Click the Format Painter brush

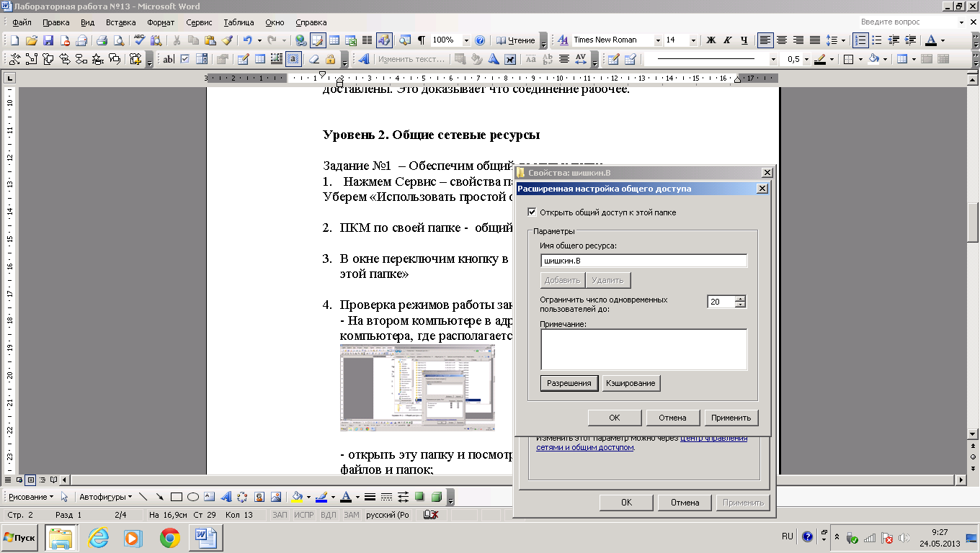(x=227, y=40)
